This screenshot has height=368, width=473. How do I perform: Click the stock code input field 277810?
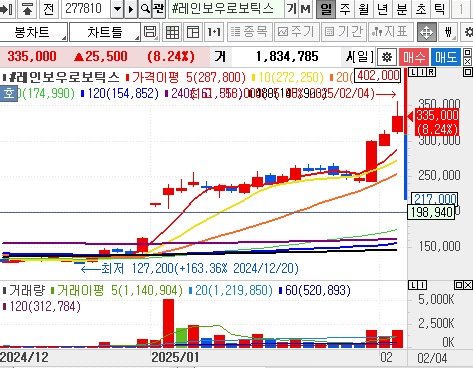point(86,9)
